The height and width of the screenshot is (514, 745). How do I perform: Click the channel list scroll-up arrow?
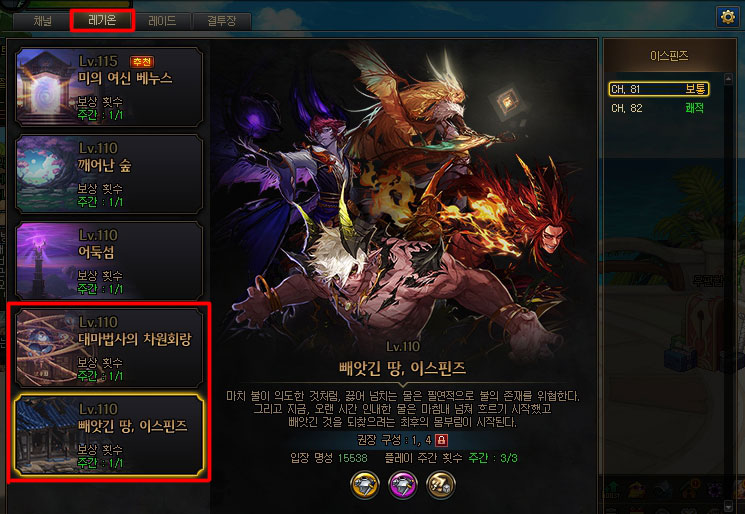728,78
